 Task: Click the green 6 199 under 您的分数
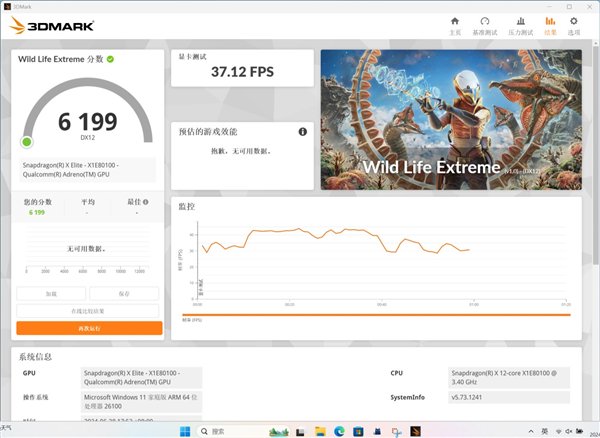(x=37, y=212)
